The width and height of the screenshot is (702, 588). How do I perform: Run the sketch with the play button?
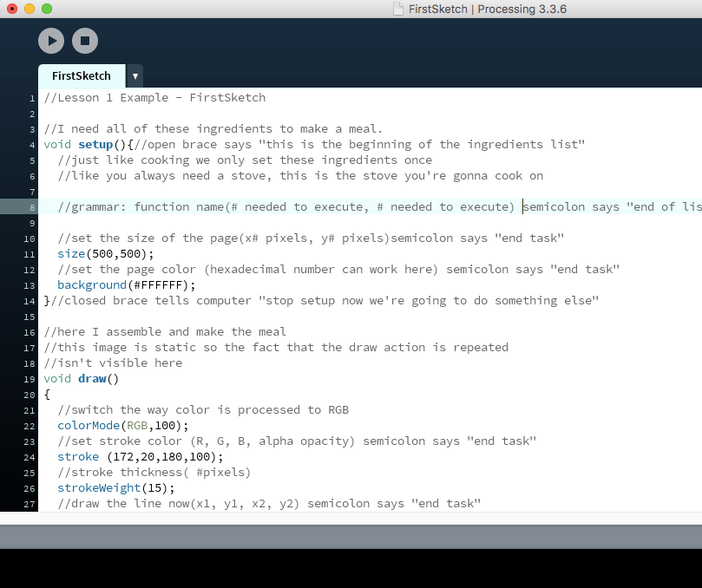(x=50, y=40)
